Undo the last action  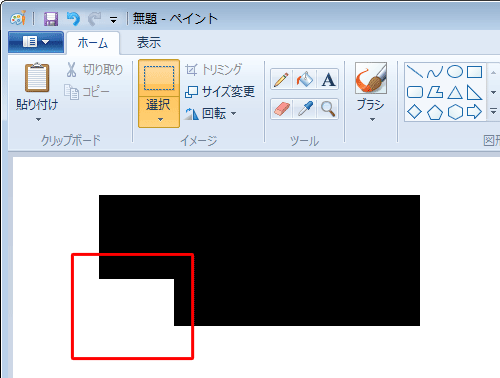[x=73, y=19]
